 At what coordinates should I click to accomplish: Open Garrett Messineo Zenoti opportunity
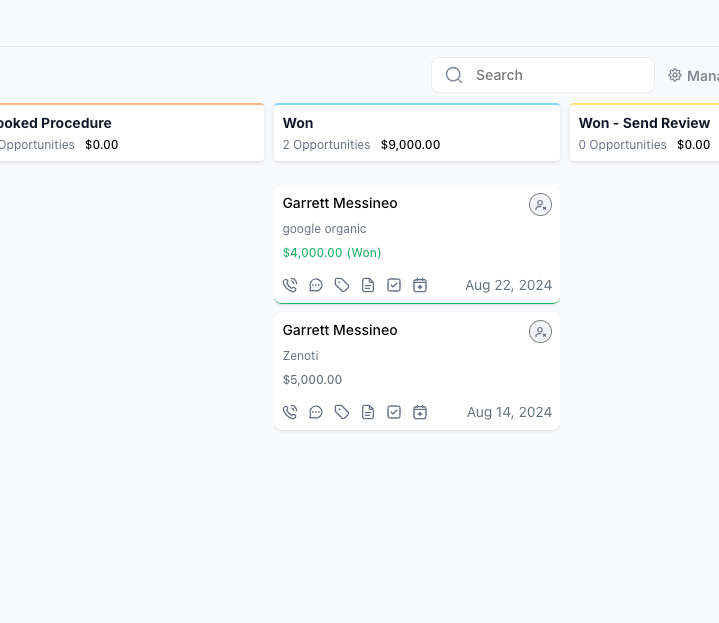click(x=340, y=330)
